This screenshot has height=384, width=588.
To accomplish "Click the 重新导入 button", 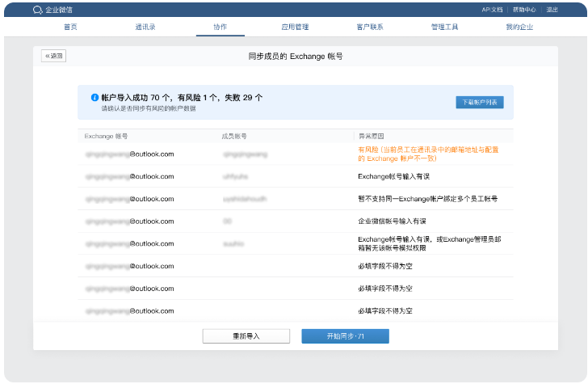I will 246,335.
